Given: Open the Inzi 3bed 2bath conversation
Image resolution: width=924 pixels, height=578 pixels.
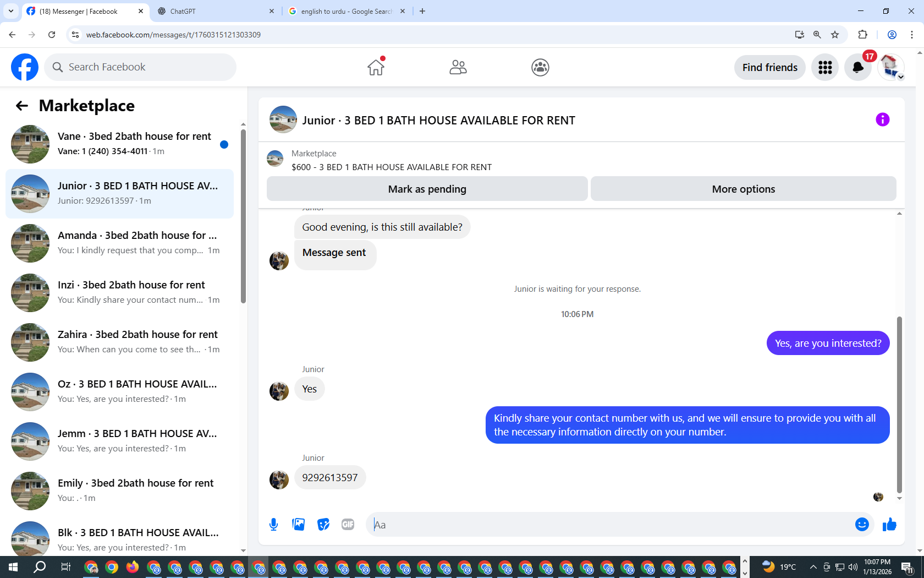Looking at the screenshot, I should point(119,293).
